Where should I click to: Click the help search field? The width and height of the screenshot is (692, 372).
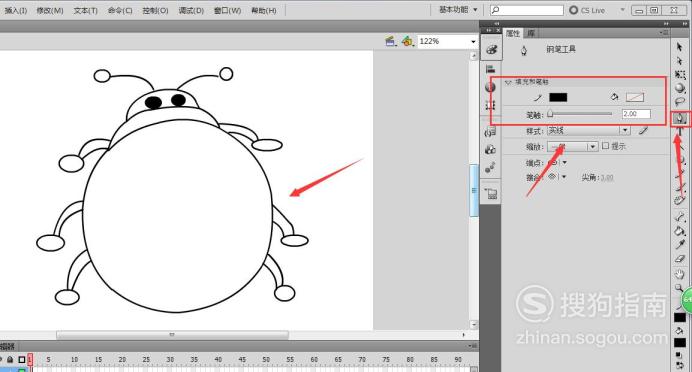[x=527, y=10]
